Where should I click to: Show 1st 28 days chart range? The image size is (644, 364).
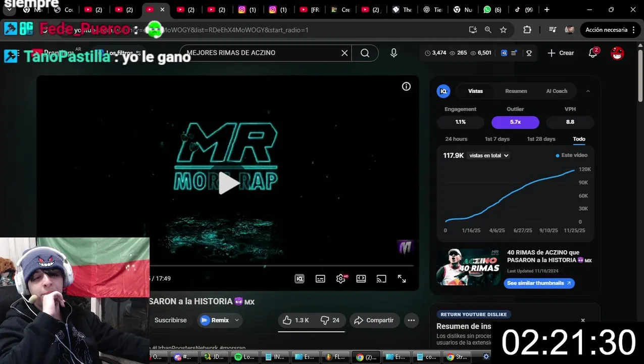541,139
